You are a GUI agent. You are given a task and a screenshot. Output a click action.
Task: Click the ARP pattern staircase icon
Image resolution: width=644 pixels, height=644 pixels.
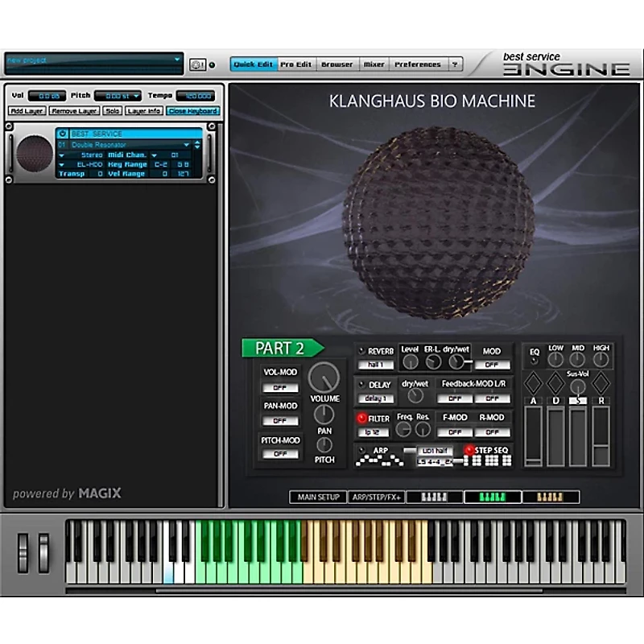coord(379,460)
